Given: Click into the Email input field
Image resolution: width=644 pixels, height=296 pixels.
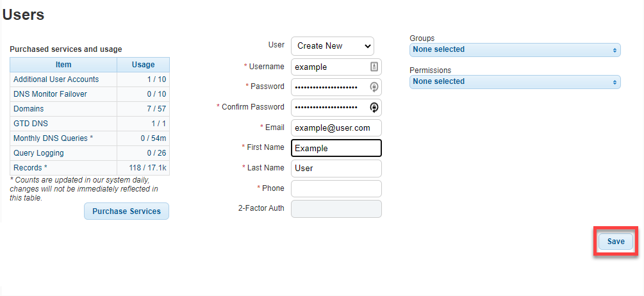Looking at the screenshot, I should [x=336, y=127].
